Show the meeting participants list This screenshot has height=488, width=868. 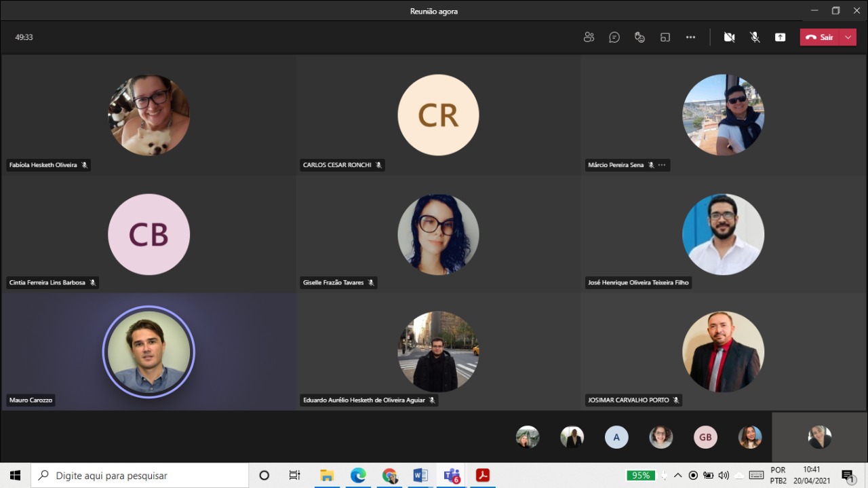tap(589, 37)
